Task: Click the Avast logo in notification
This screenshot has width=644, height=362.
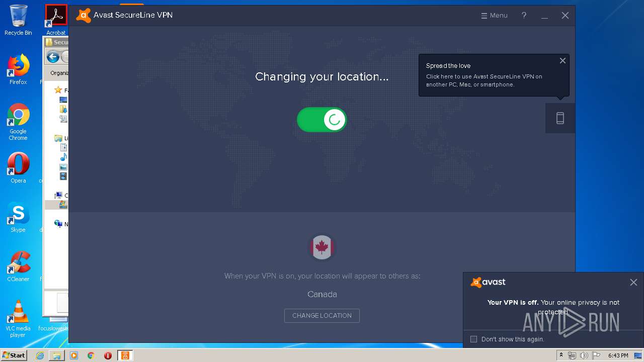Action: 488,282
